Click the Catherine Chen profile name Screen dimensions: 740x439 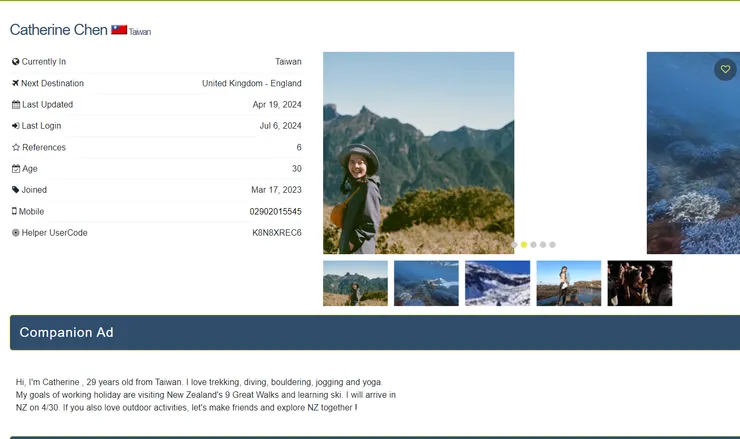pos(59,30)
